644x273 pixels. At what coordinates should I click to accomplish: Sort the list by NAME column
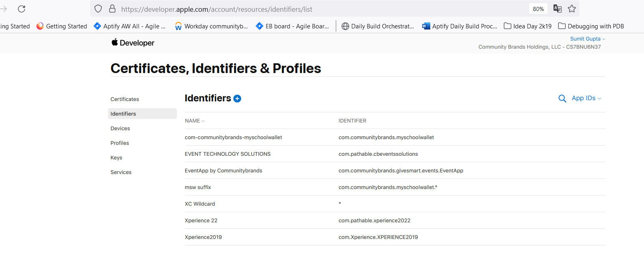195,121
